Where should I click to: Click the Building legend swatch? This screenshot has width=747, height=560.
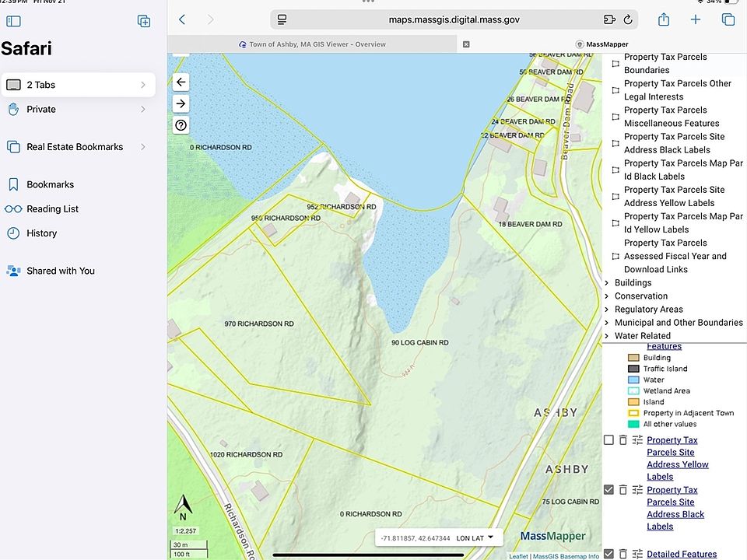pyautogui.click(x=633, y=358)
